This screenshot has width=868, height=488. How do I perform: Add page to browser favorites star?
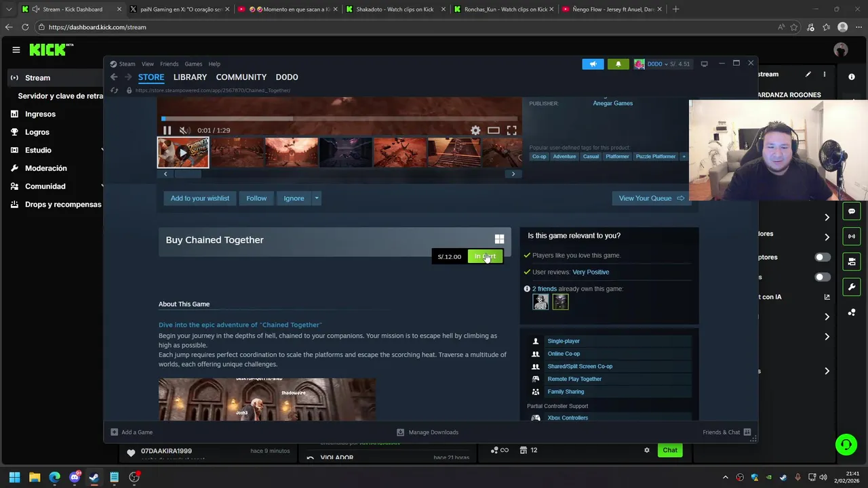coord(793,27)
